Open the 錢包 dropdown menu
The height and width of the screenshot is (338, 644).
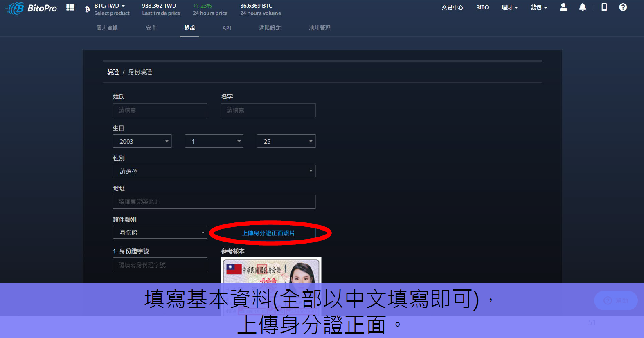539,7
